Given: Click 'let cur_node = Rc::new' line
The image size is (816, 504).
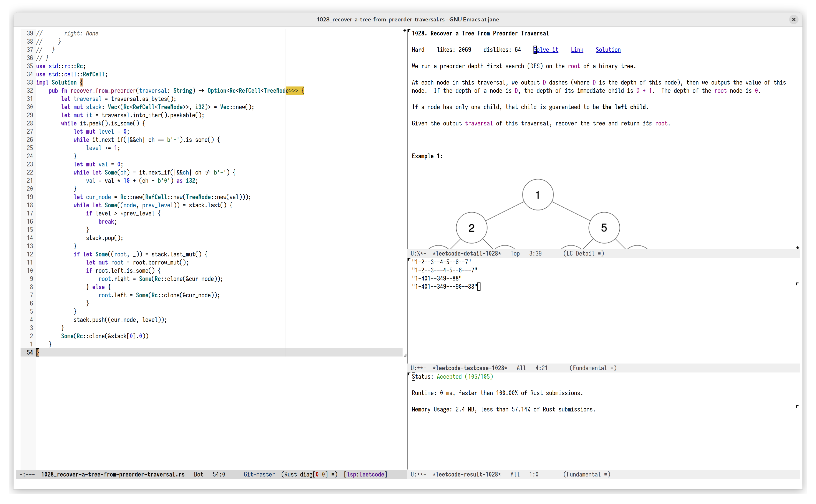Looking at the screenshot, I should tap(162, 197).
